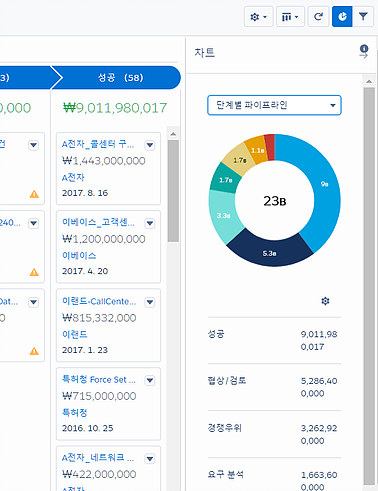
Task: Click the ₩715,000,000 amount
Action: pyautogui.click(x=99, y=396)
